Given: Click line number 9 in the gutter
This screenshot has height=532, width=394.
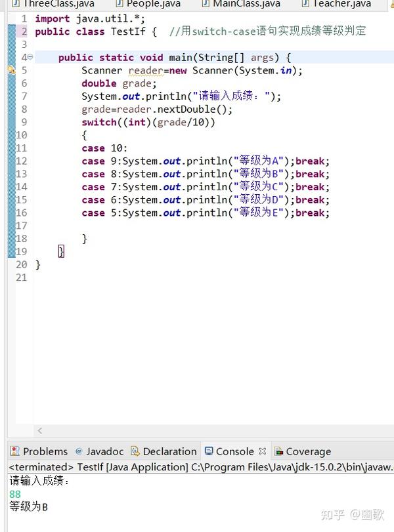Looking at the screenshot, I should [24, 122].
